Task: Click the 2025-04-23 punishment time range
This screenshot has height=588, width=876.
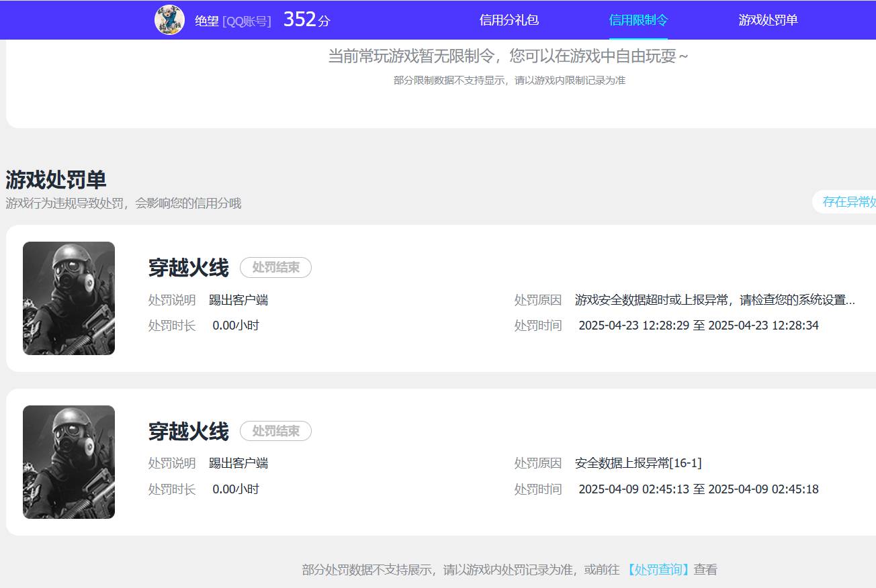Action: (698, 326)
